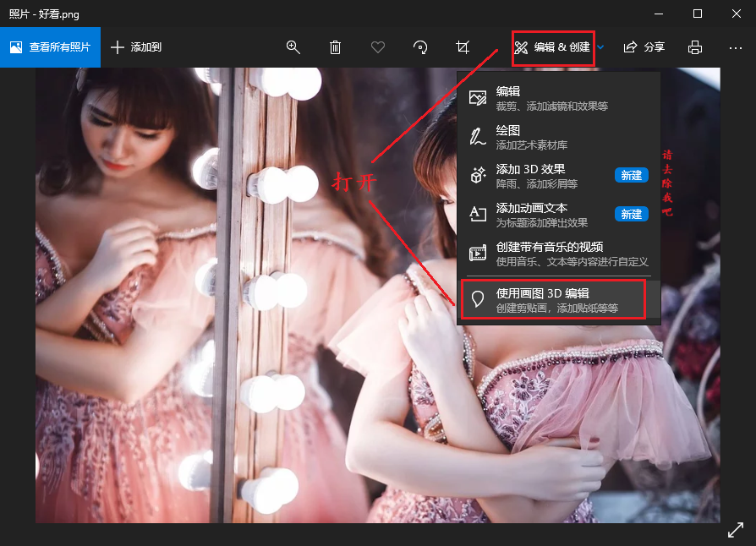The width and height of the screenshot is (756, 546).
Task: Click the 3D effects cube icon
Action: [477, 175]
